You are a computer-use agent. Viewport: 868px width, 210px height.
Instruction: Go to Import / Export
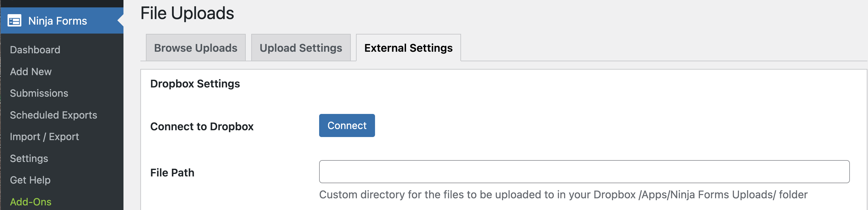tap(45, 136)
